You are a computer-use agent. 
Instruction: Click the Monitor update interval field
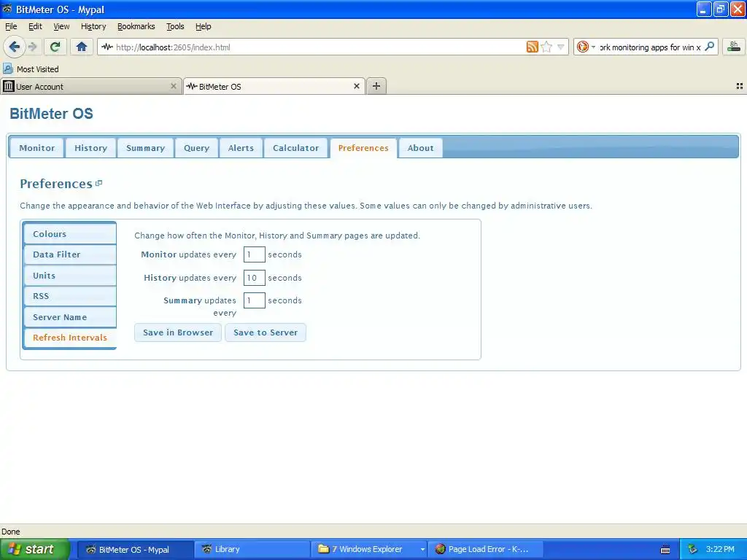click(255, 254)
